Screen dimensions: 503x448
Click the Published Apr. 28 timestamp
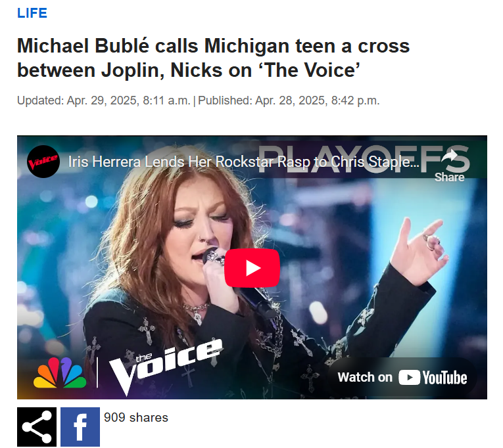click(289, 101)
